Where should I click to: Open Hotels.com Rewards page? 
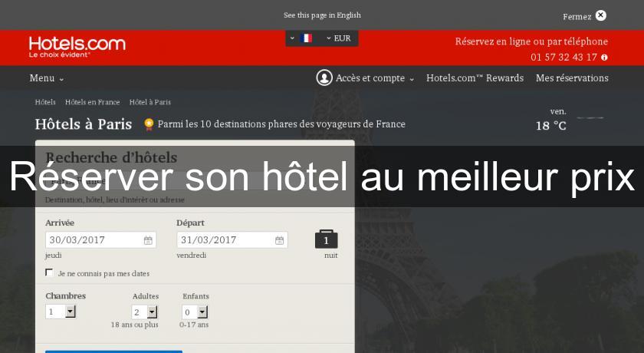475,78
